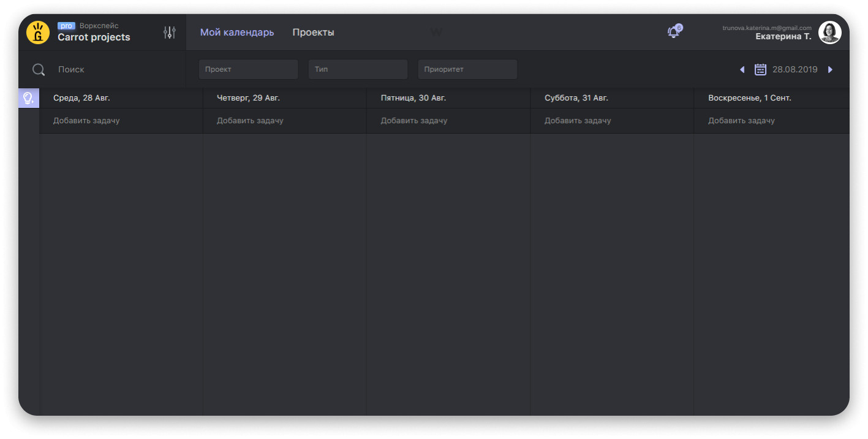The image size is (868, 439).
Task: Open the Проект filter dropdown
Action: 248,69
